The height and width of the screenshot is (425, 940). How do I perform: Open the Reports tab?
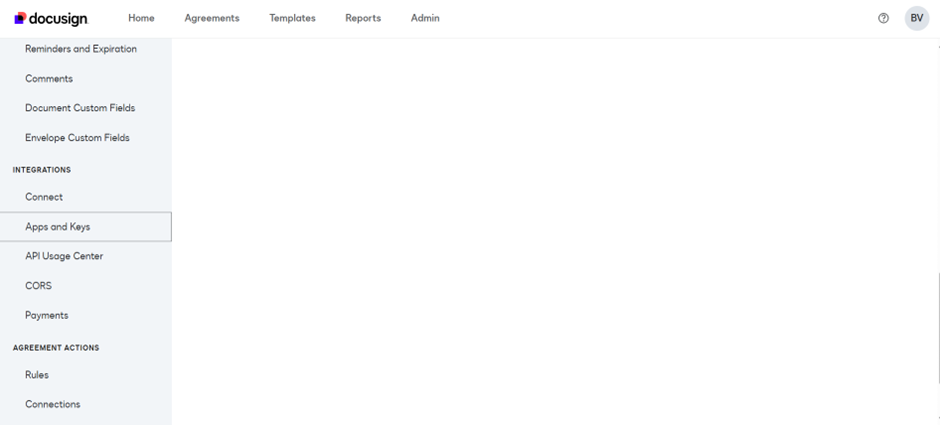click(x=363, y=18)
